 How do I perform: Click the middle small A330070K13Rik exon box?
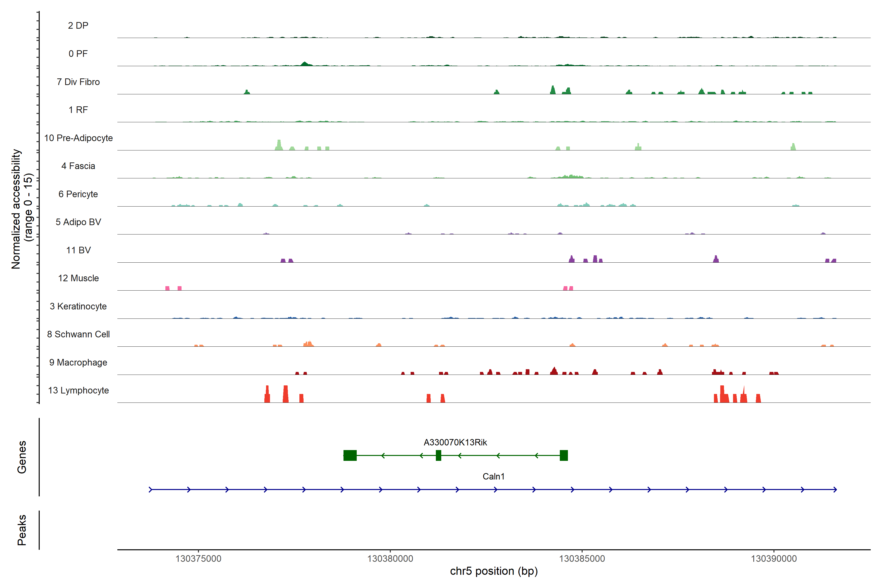click(x=438, y=456)
